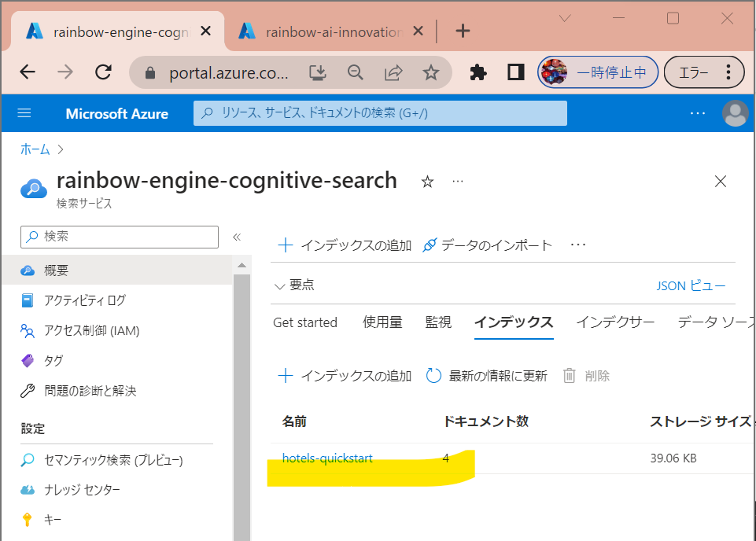Image resolution: width=756 pixels, height=541 pixels.
Task: Select the インデックス tab
Action: pyautogui.click(x=514, y=322)
